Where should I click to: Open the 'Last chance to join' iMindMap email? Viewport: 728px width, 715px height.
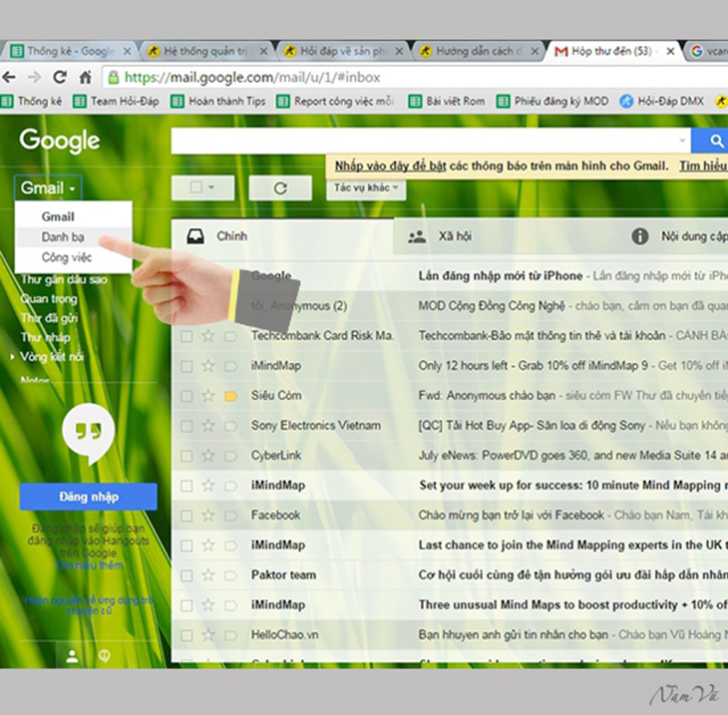point(450,545)
